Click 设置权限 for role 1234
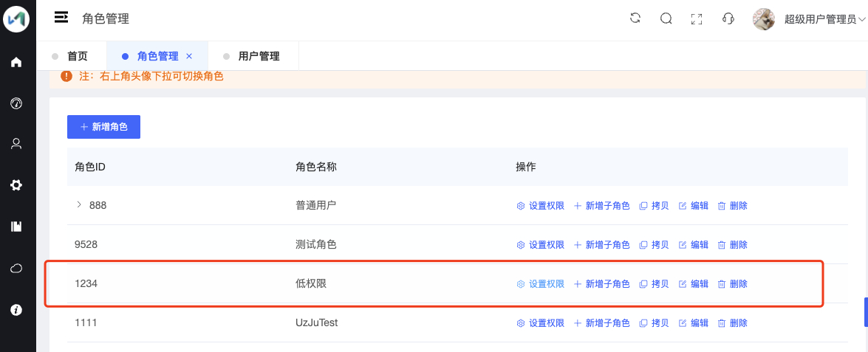Viewport: 868px width, 352px height. pos(540,284)
